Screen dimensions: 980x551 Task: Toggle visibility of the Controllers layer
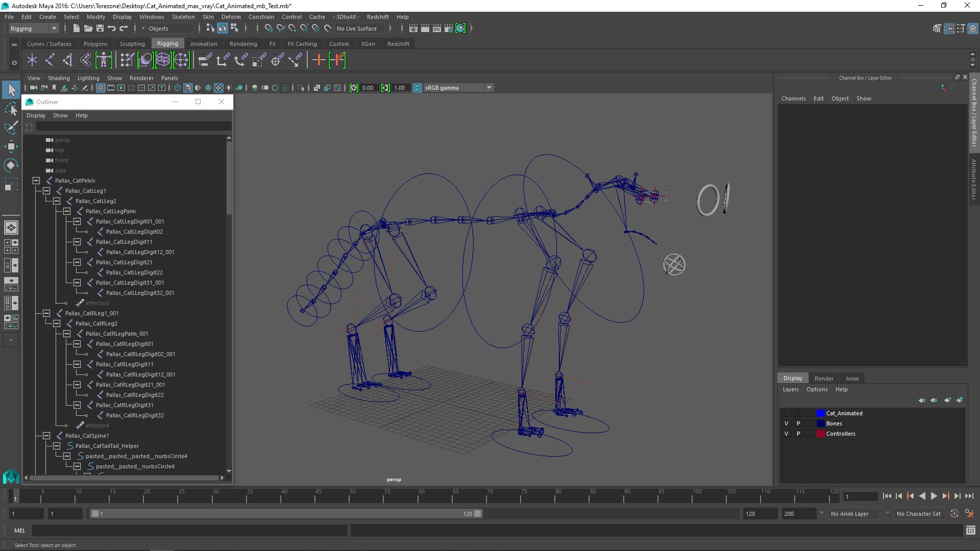pyautogui.click(x=786, y=434)
